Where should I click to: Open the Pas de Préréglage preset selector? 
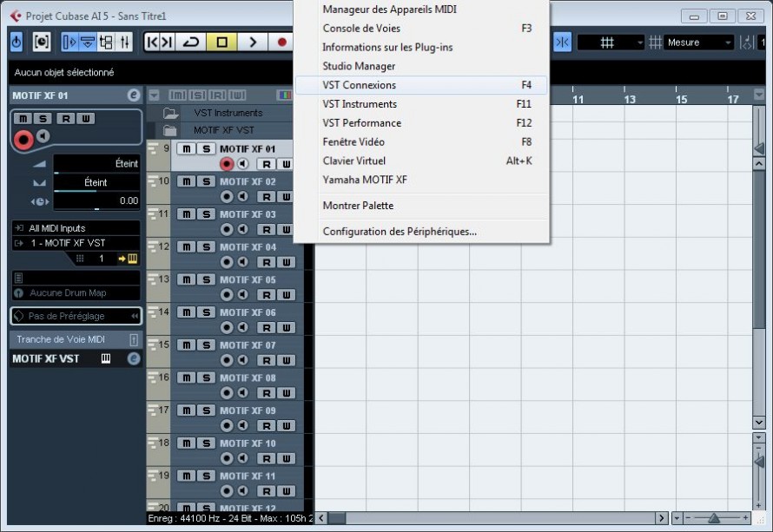(75, 316)
